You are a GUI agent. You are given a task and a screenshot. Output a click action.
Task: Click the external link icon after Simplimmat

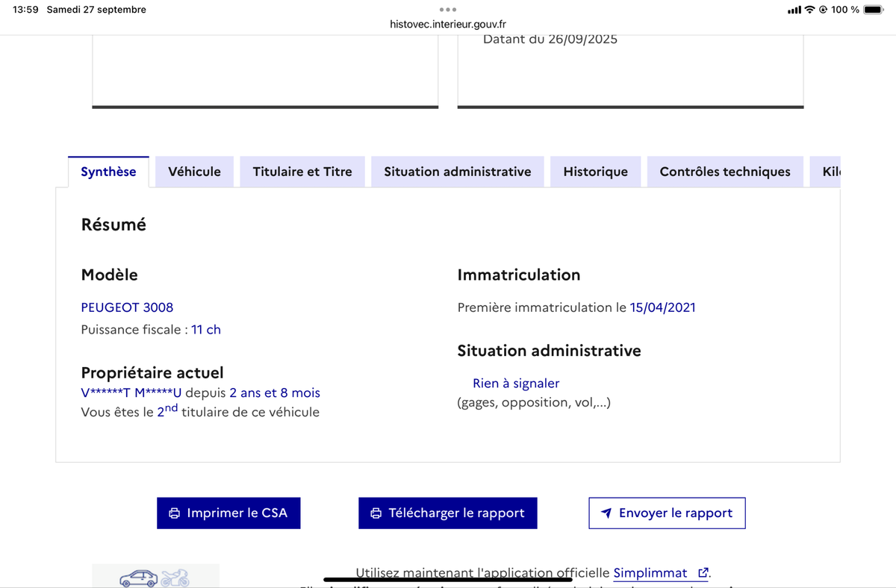(703, 573)
